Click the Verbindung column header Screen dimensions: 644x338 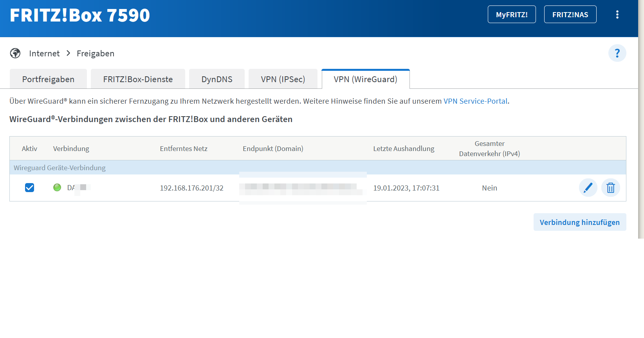(x=71, y=149)
